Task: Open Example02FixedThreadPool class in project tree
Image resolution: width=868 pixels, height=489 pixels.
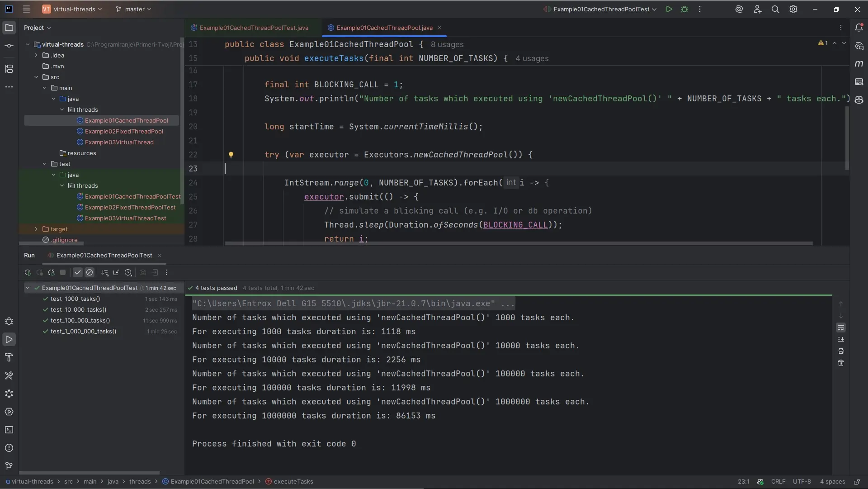Action: (124, 132)
